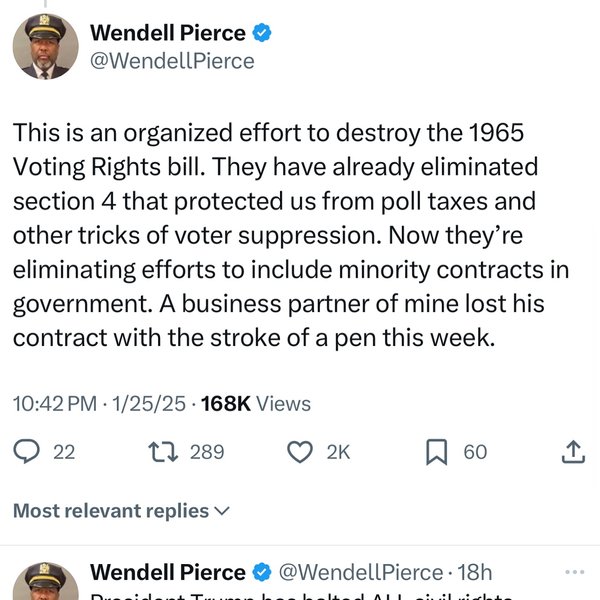600x600 pixels.
Task: Open Wendell Pierce profile picture at top
Action: [x=46, y=46]
